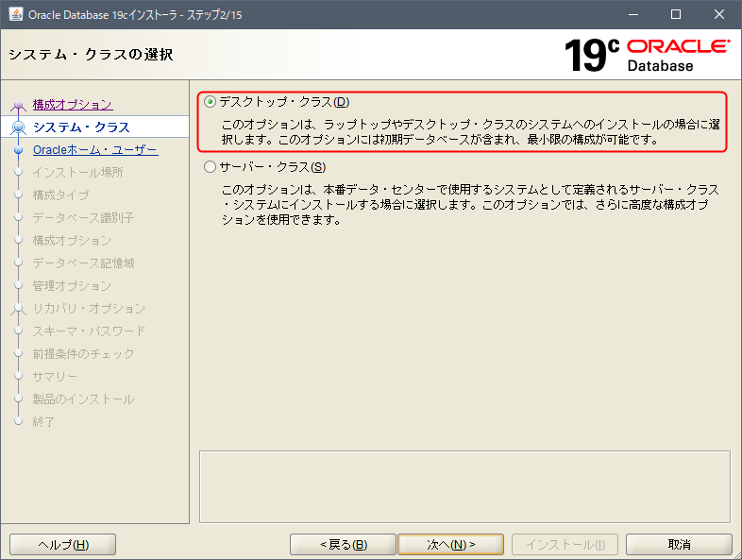Open the 構成オプション step link
Screen dimensions: 742x560
click(73, 105)
